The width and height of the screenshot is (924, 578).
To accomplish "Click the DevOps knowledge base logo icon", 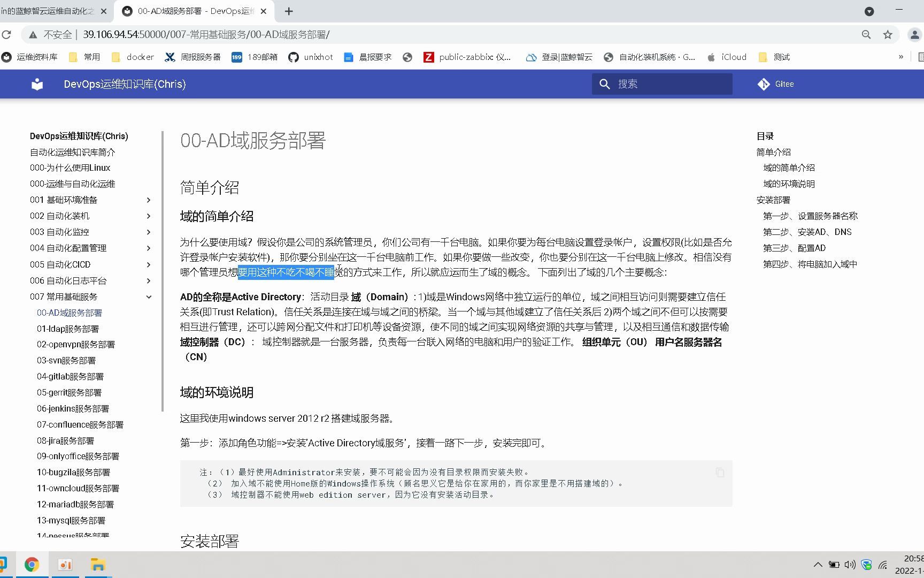I will tap(37, 84).
